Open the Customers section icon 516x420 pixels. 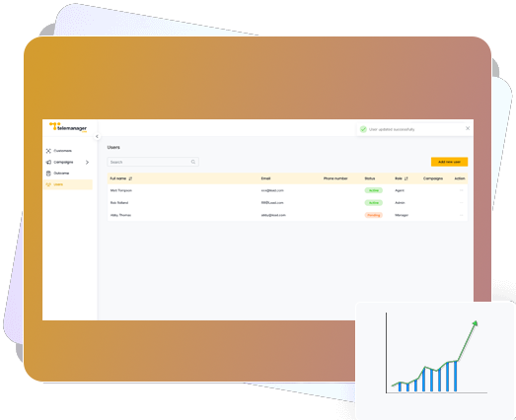coord(48,151)
